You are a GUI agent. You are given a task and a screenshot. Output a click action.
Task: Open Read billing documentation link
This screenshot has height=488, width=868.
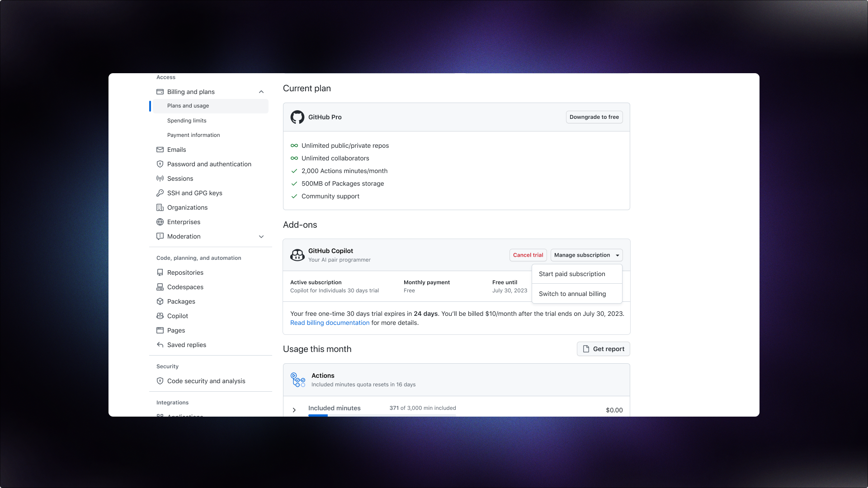330,323
